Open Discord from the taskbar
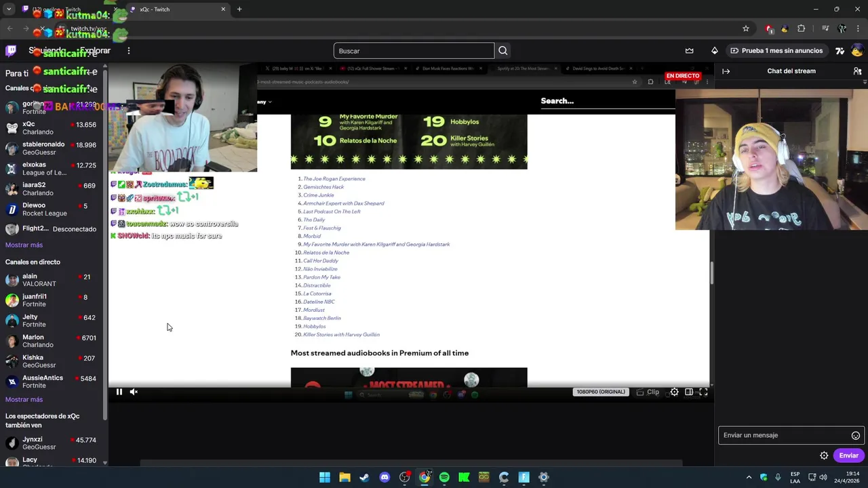This screenshot has width=868, height=488. tap(384, 477)
